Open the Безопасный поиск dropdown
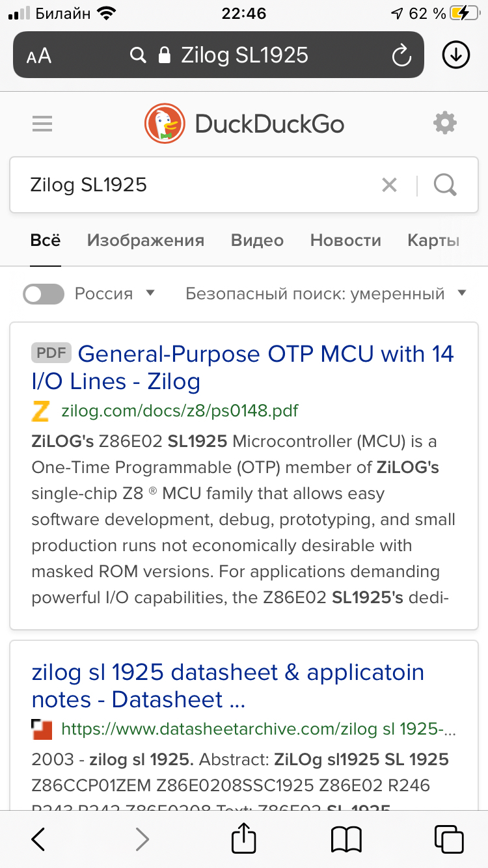Image resolution: width=488 pixels, height=868 pixels. 325,294
